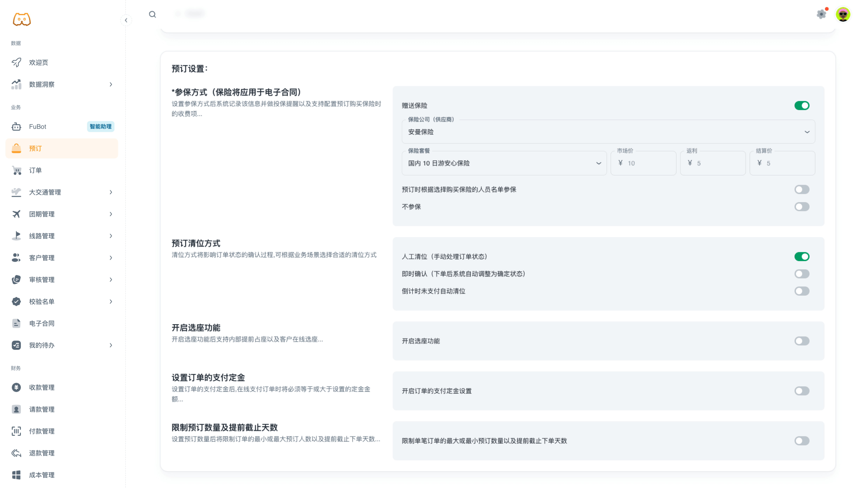Click the reply arrow icon for 退款管理
Viewport: 868px width, 488px height.
point(16,453)
